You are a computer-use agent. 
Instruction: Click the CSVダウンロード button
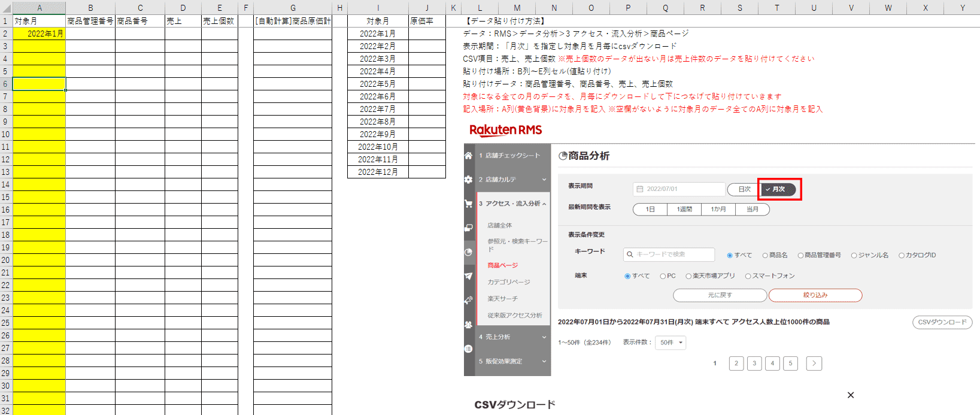(942, 322)
